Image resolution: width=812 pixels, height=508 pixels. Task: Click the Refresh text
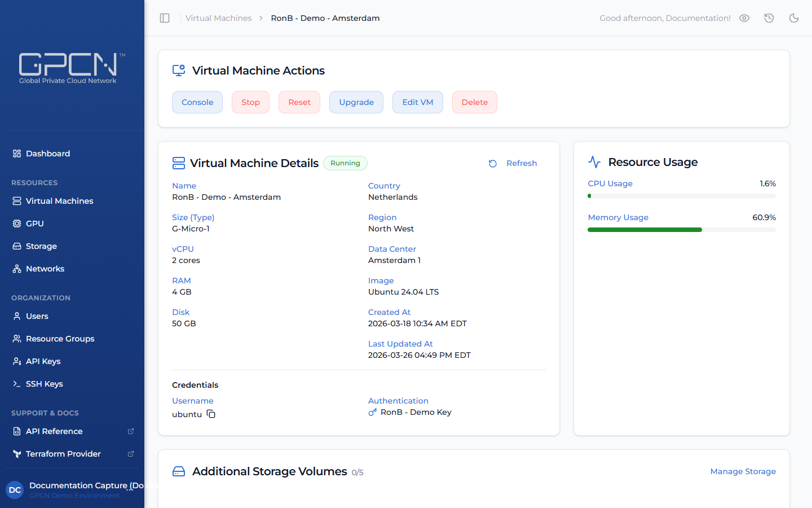522,163
